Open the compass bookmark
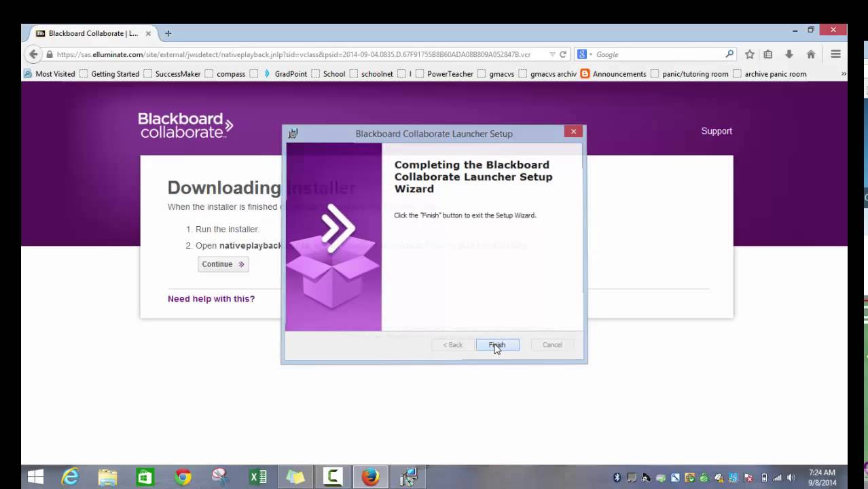 click(x=225, y=74)
